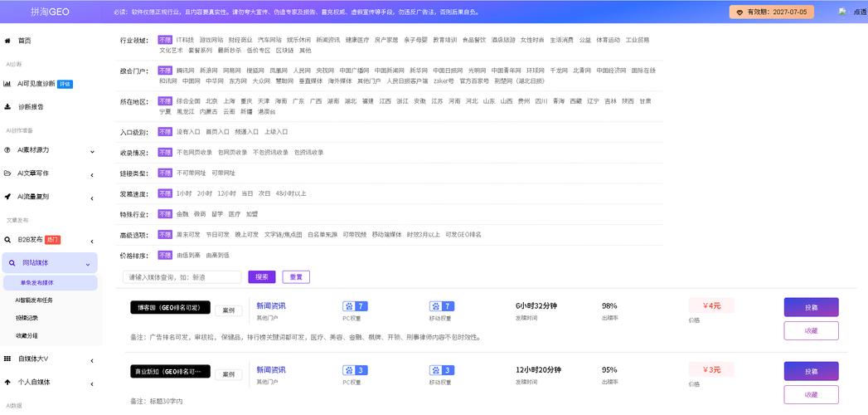Click the 拼淘GEO logo
868x415 pixels.
[x=50, y=12]
